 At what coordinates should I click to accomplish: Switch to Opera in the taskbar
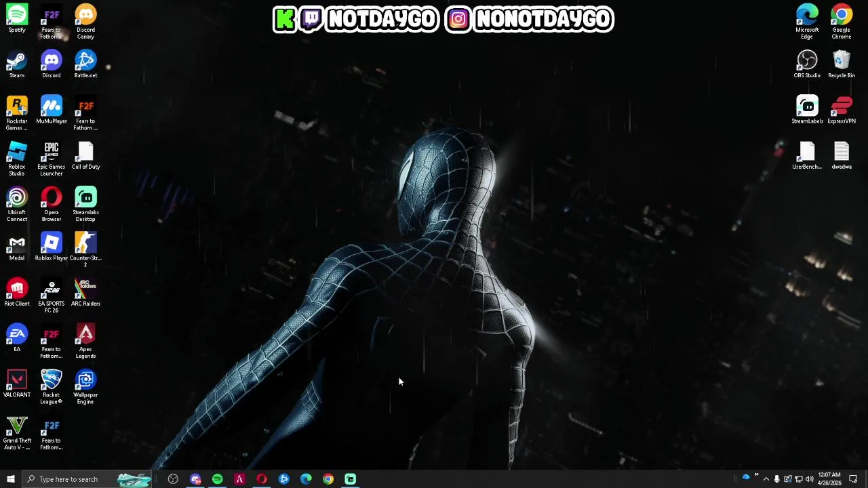(x=262, y=479)
